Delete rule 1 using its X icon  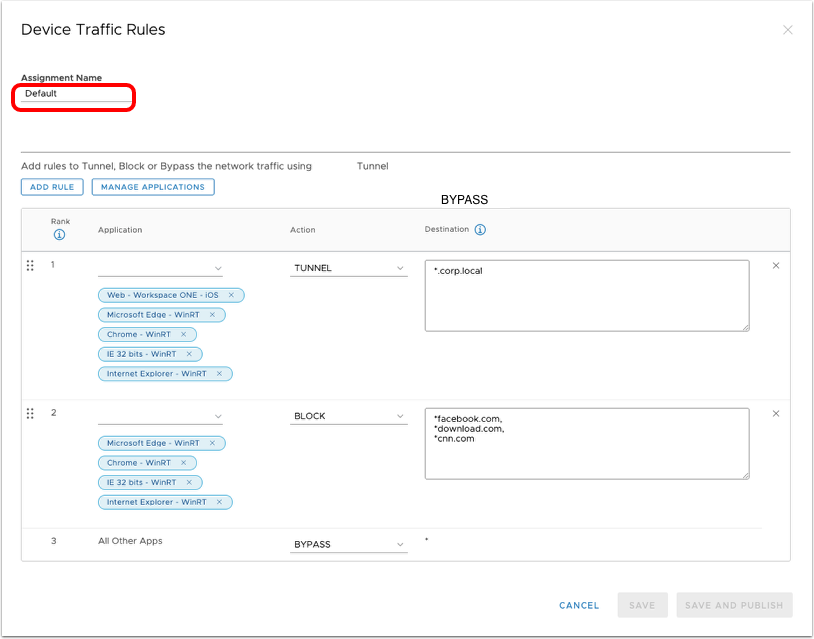776,266
